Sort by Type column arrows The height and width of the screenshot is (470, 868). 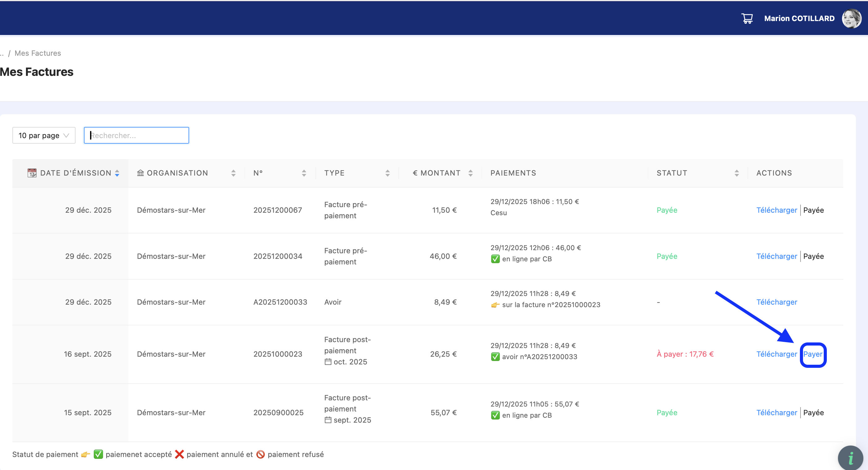pyautogui.click(x=388, y=173)
